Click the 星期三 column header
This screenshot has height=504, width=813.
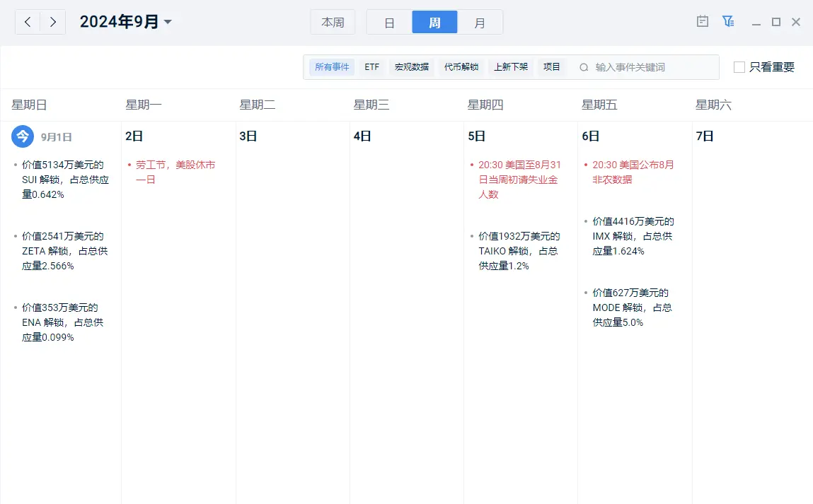pyautogui.click(x=371, y=105)
